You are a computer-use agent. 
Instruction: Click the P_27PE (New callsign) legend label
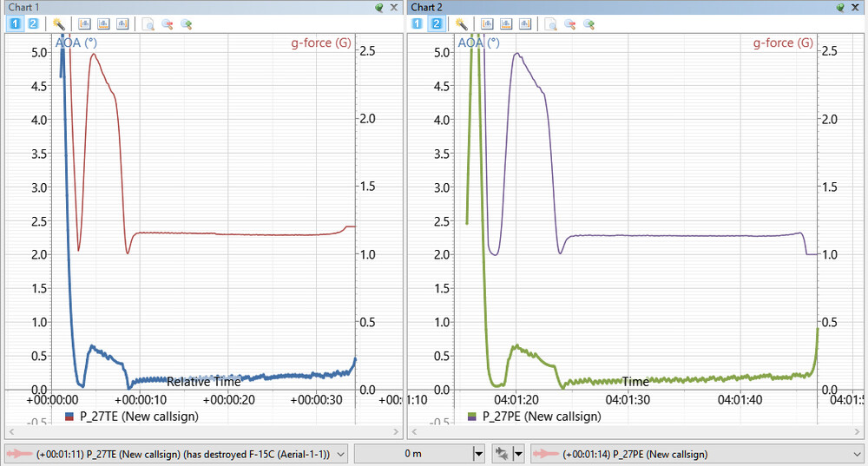[542, 417]
